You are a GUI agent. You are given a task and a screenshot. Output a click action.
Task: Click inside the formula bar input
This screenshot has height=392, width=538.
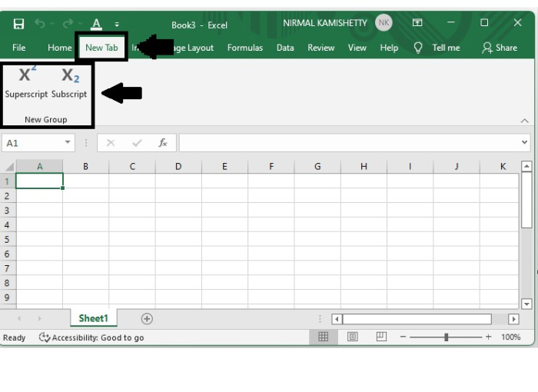pos(349,143)
